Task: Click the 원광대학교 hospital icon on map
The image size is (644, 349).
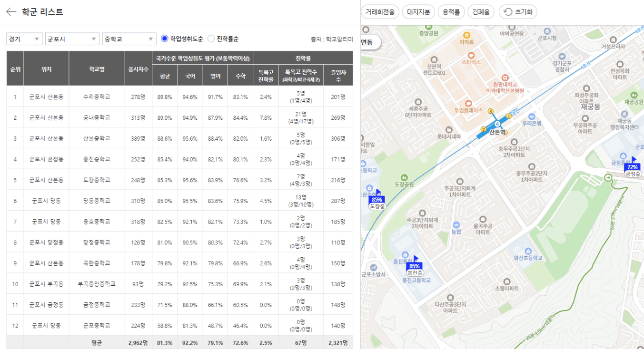Action: coord(505,77)
